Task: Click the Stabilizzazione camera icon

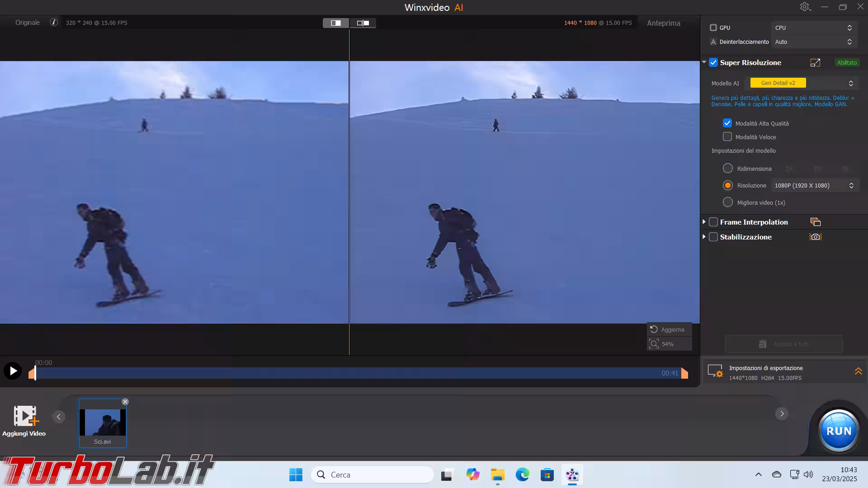Action: coord(816,237)
